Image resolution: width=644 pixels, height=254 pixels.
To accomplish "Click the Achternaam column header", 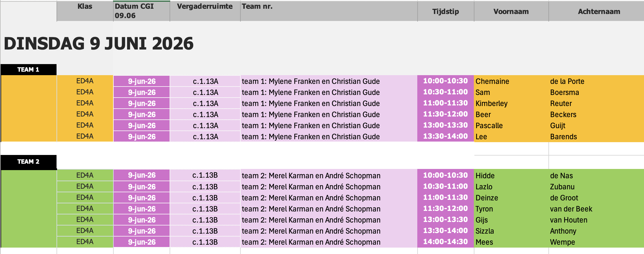I will 599,11.
